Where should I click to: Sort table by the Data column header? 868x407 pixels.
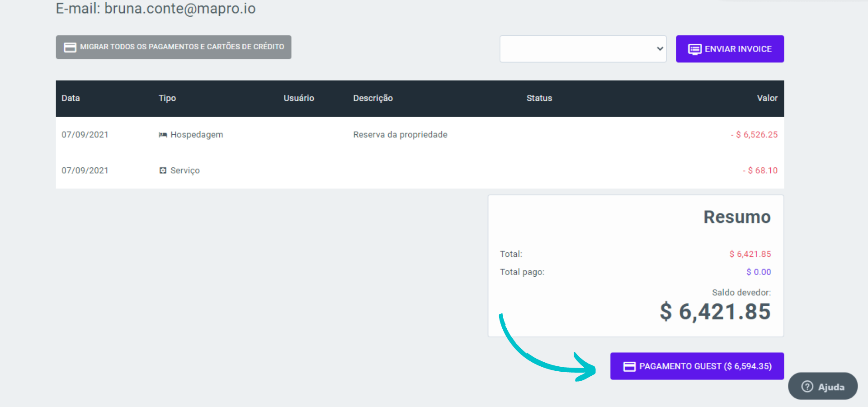tap(71, 98)
